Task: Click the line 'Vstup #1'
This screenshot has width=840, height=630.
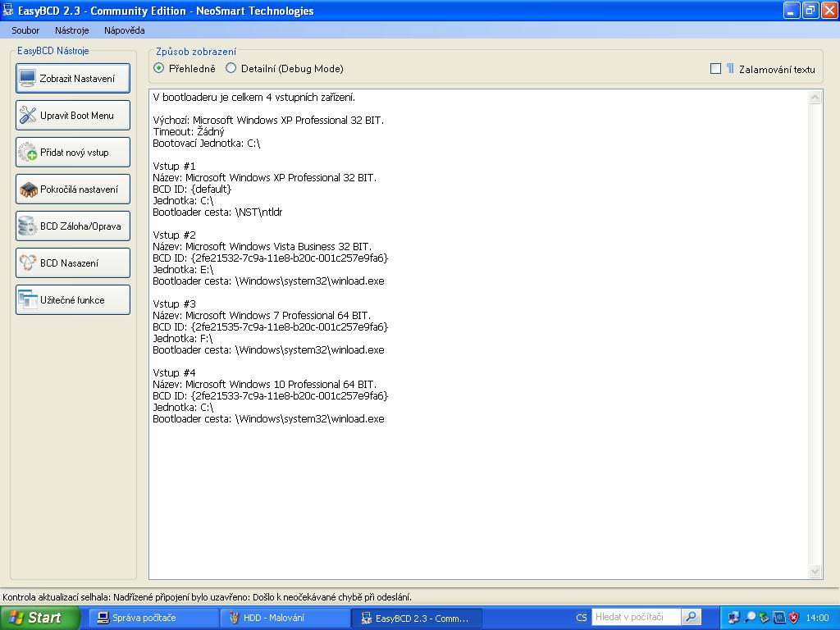Action: pos(174,166)
